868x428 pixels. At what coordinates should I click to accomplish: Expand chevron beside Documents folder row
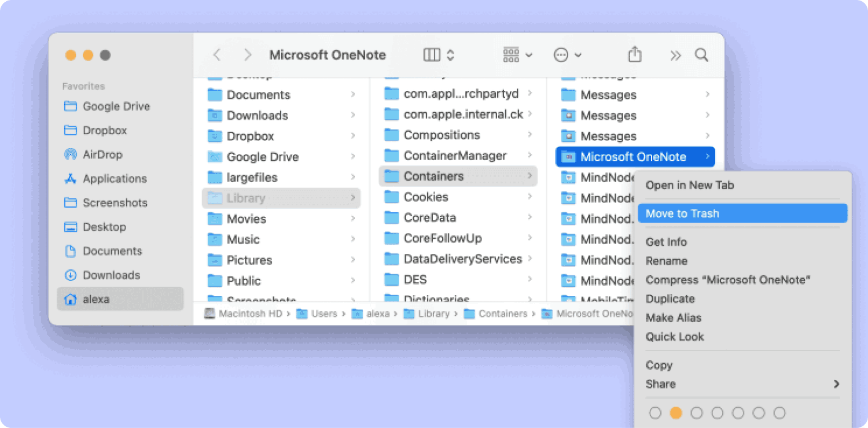(353, 94)
